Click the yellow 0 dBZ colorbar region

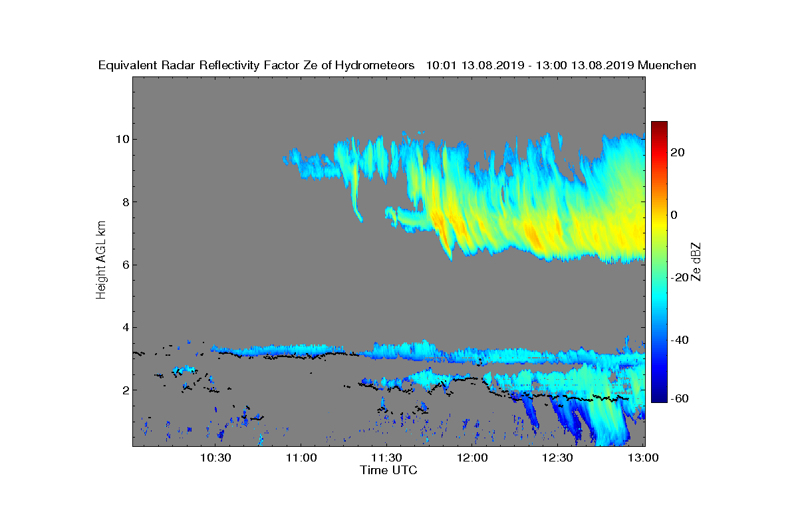(x=659, y=215)
